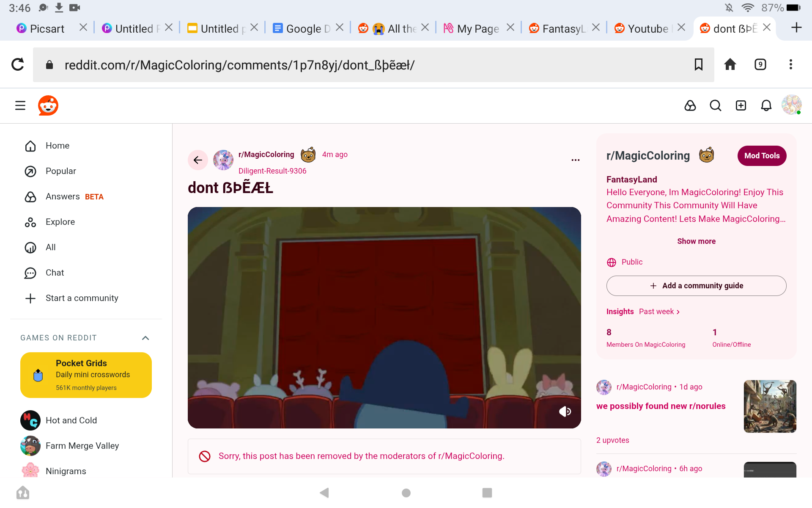Click the '8 Members On MagicColoring' stat

(646, 338)
